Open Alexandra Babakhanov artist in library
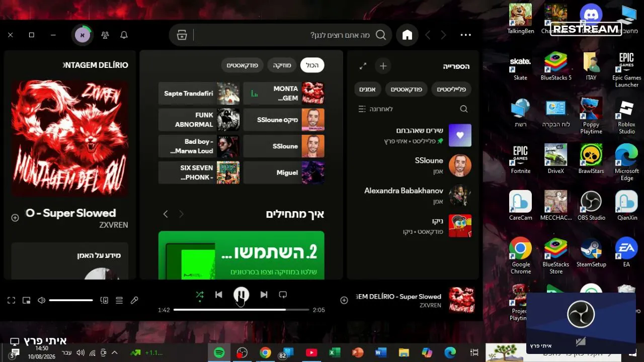Screen dimensions: 644x362 click(413, 196)
